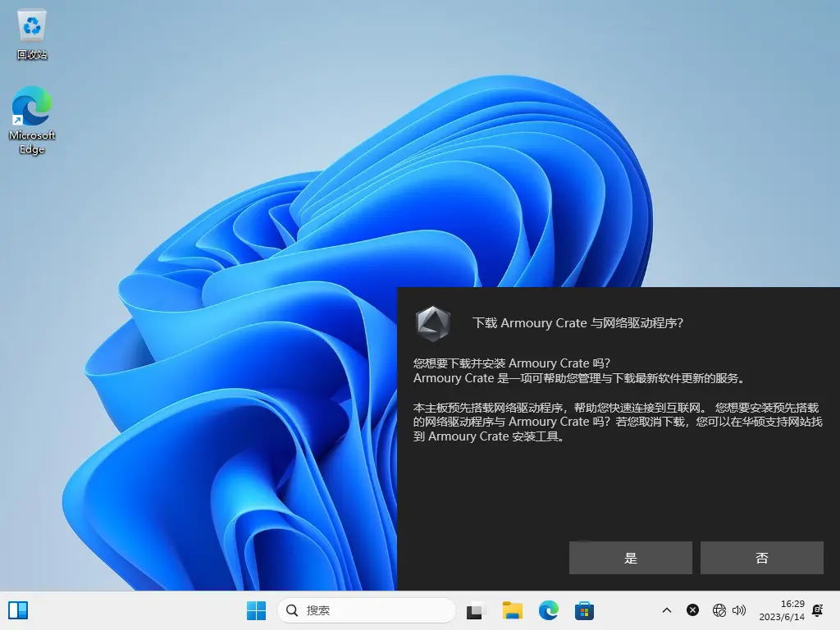Viewport: 840px width, 630px height.
Task: Decline the download with the 否 button
Action: tap(762, 558)
